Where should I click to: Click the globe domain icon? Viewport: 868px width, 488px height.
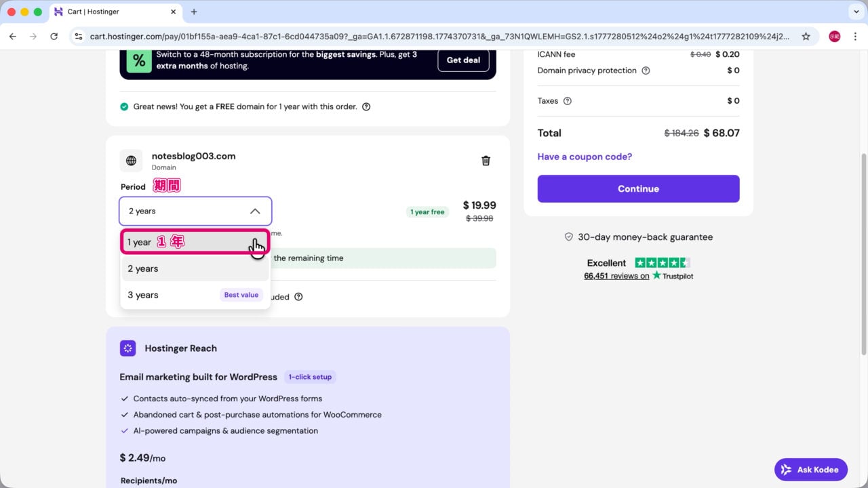[x=131, y=161]
